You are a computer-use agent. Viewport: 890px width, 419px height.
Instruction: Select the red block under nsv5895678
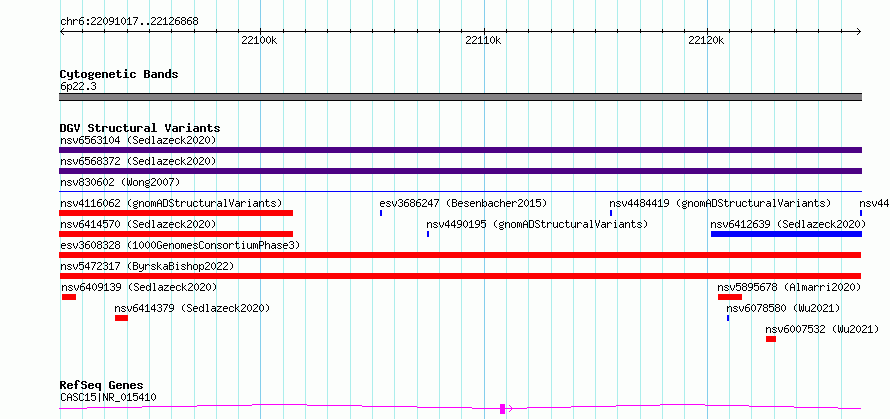click(730, 297)
